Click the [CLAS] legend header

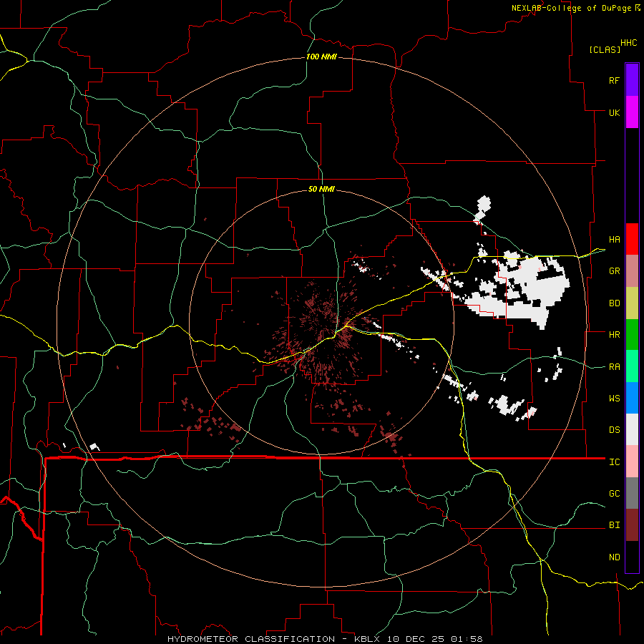(x=605, y=49)
